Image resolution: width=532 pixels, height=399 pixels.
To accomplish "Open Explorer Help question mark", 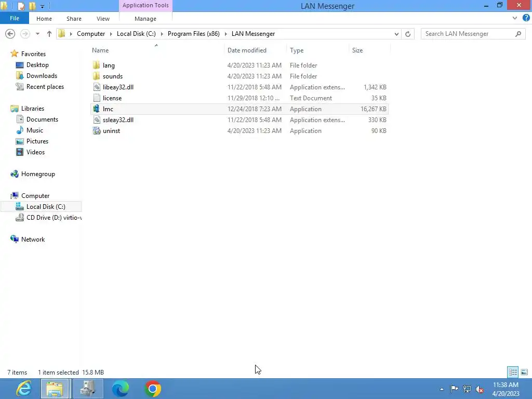I will click(x=526, y=18).
